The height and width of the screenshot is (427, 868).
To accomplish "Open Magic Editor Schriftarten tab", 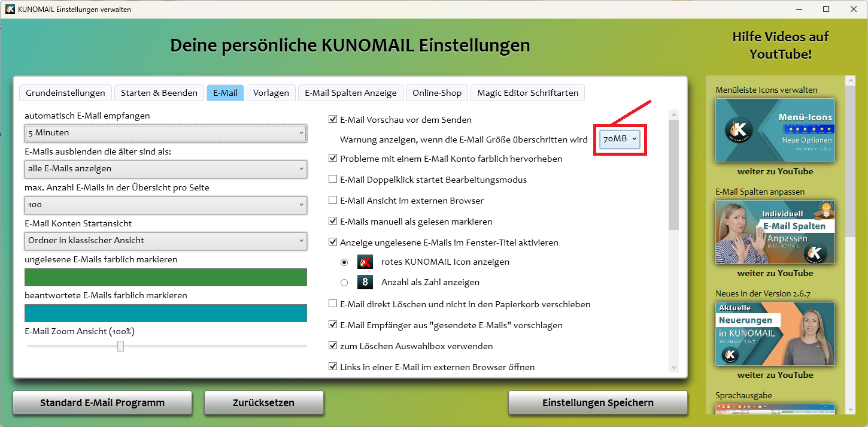I will coord(528,93).
